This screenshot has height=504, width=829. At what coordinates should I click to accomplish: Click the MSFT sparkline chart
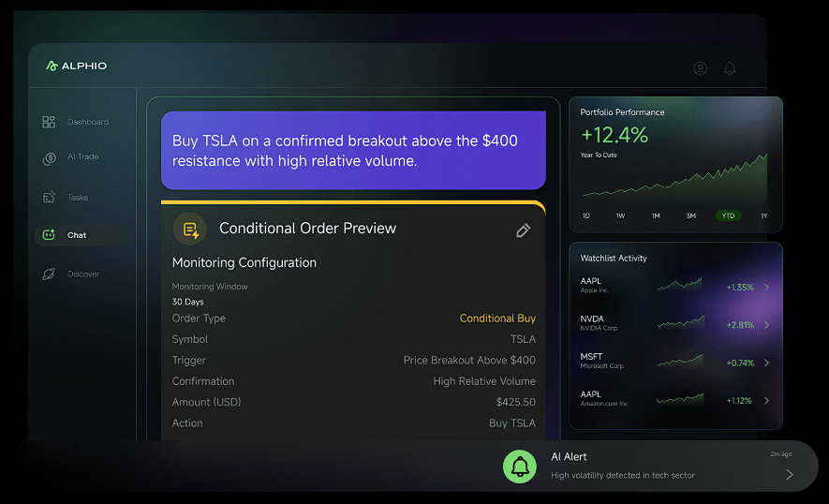[x=680, y=360]
